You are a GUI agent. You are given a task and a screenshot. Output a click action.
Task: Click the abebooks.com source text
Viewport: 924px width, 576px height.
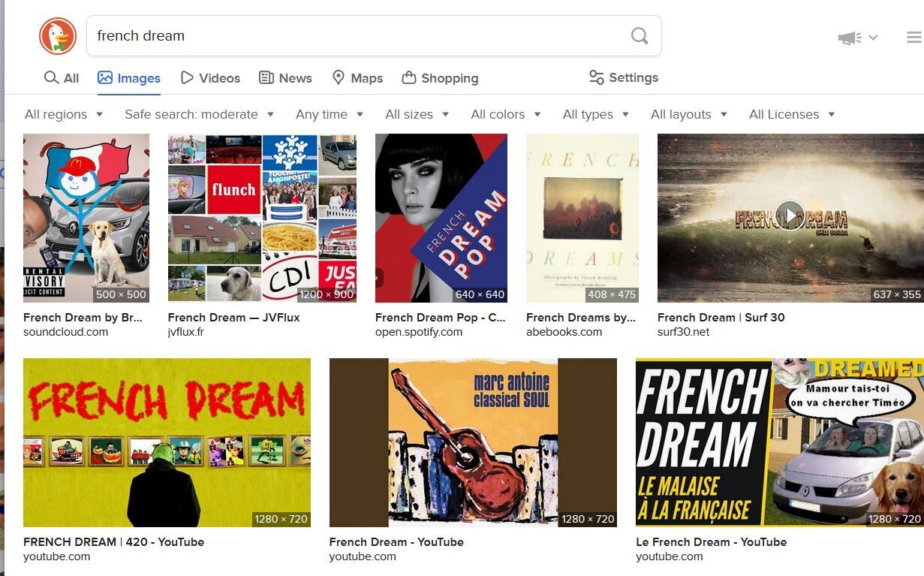[x=564, y=332]
